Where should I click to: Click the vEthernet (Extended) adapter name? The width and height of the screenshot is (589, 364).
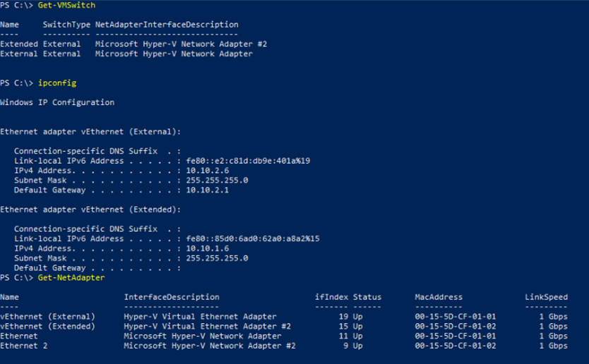48,327
